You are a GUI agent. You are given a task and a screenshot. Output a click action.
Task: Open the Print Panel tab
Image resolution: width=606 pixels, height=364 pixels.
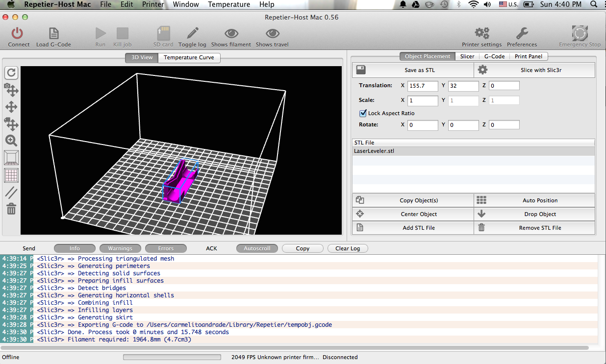tap(529, 56)
